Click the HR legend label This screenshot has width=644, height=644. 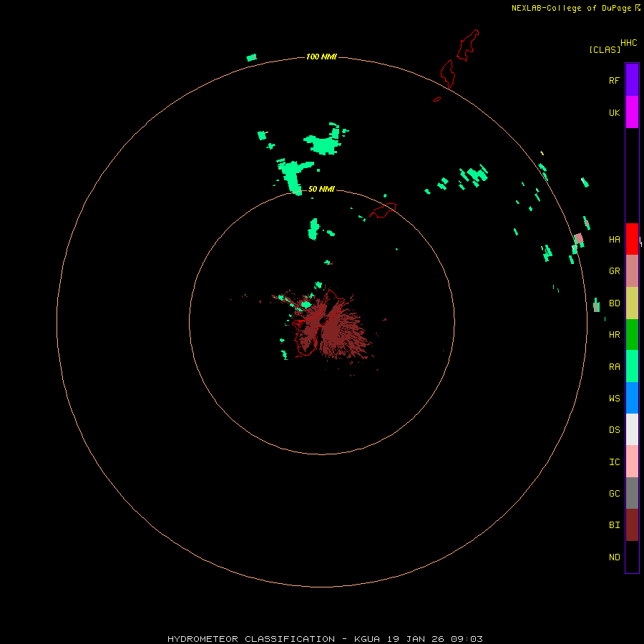click(614, 335)
